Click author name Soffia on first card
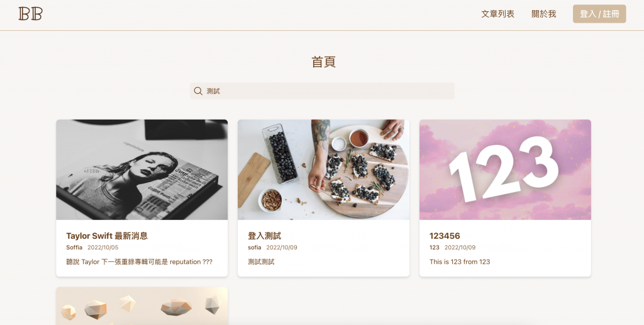Viewport: 644px width, 325px height. [74, 248]
